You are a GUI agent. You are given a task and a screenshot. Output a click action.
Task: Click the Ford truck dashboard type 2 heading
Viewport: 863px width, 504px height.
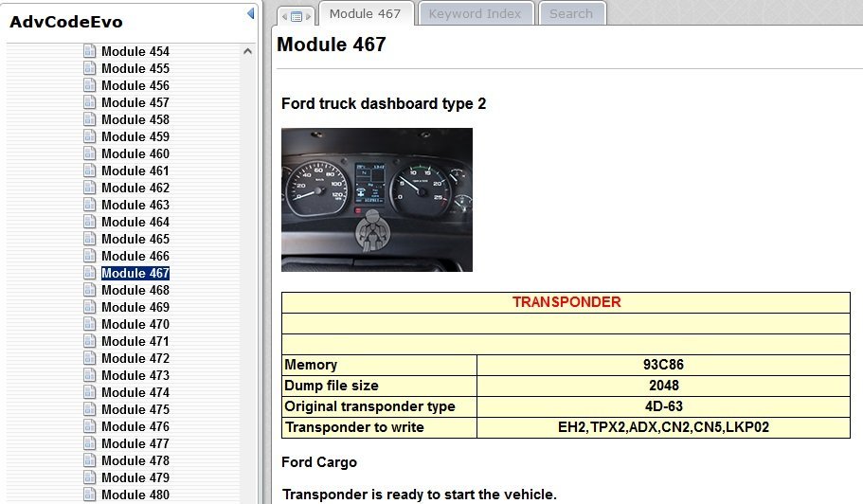click(384, 104)
